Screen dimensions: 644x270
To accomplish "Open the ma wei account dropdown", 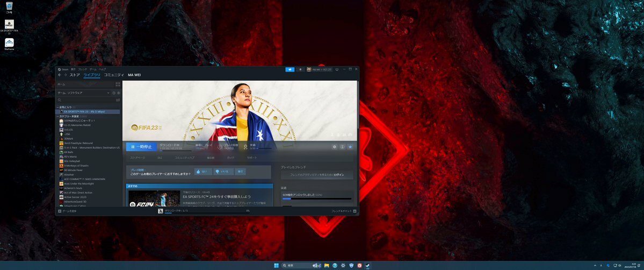I will pos(320,69).
